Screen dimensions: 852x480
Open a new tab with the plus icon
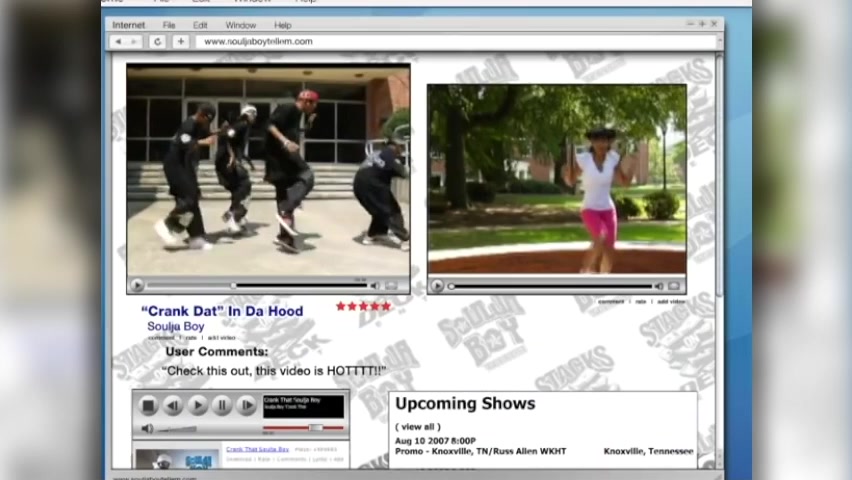point(181,41)
